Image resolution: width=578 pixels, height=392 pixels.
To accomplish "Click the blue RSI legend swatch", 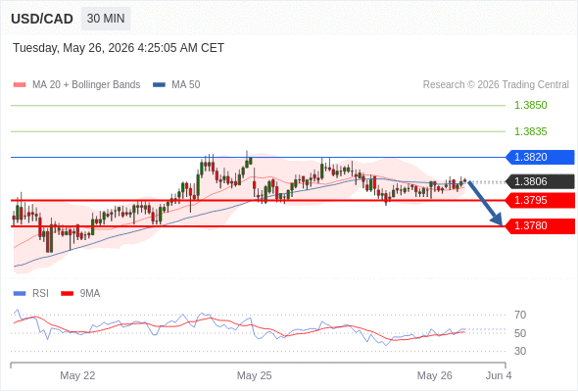I will pyautogui.click(x=20, y=294).
